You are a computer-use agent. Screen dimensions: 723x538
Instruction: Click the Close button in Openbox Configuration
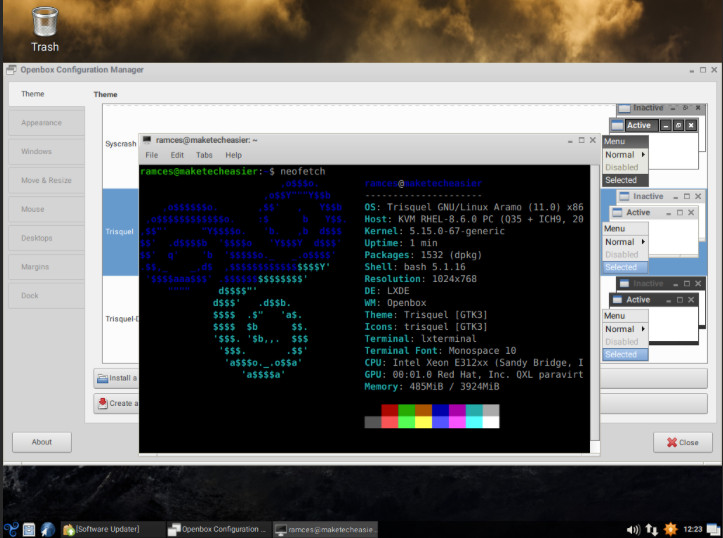(x=682, y=442)
